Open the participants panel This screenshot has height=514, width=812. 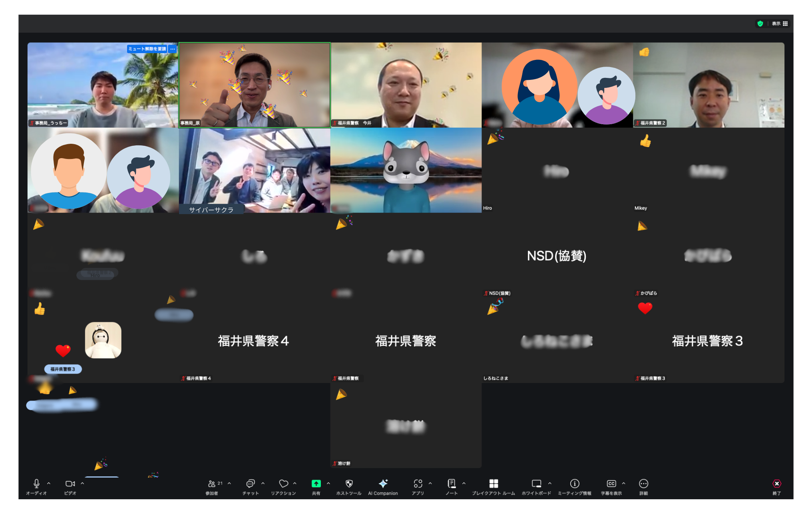212,484
